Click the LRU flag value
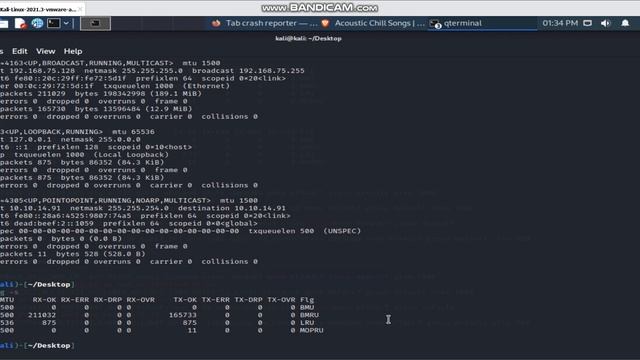 [x=307, y=322]
